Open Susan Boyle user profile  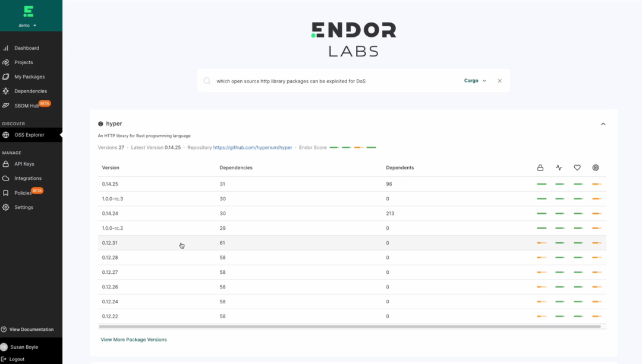(24, 347)
